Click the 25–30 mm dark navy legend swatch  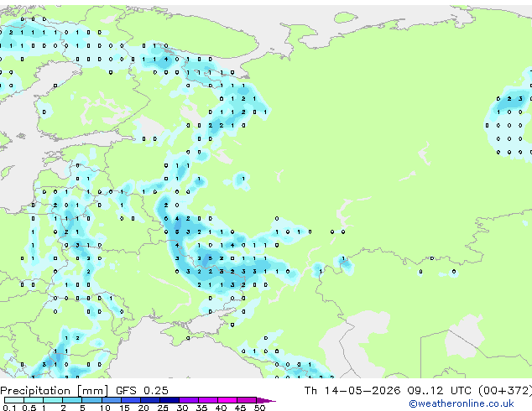[169, 400]
